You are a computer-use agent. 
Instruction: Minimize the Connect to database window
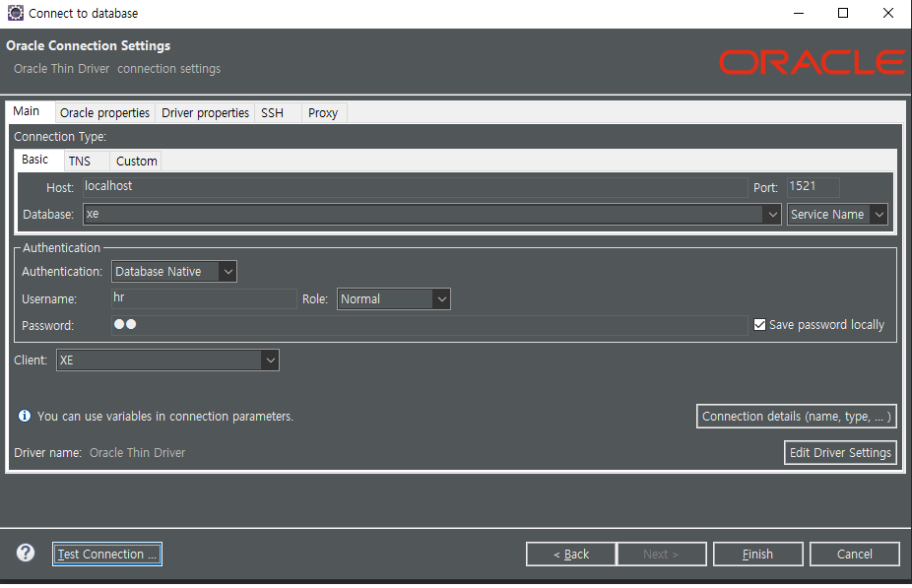(x=799, y=13)
